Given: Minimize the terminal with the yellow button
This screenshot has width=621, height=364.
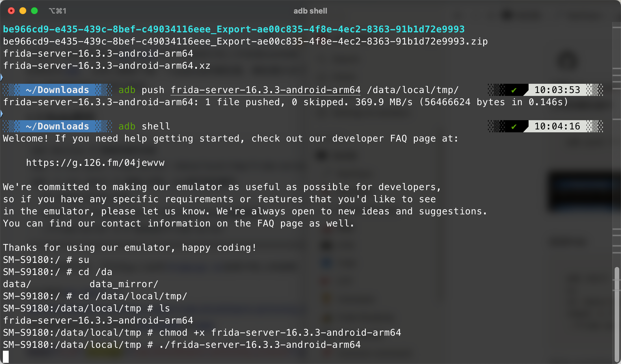Looking at the screenshot, I should tap(23, 11).
